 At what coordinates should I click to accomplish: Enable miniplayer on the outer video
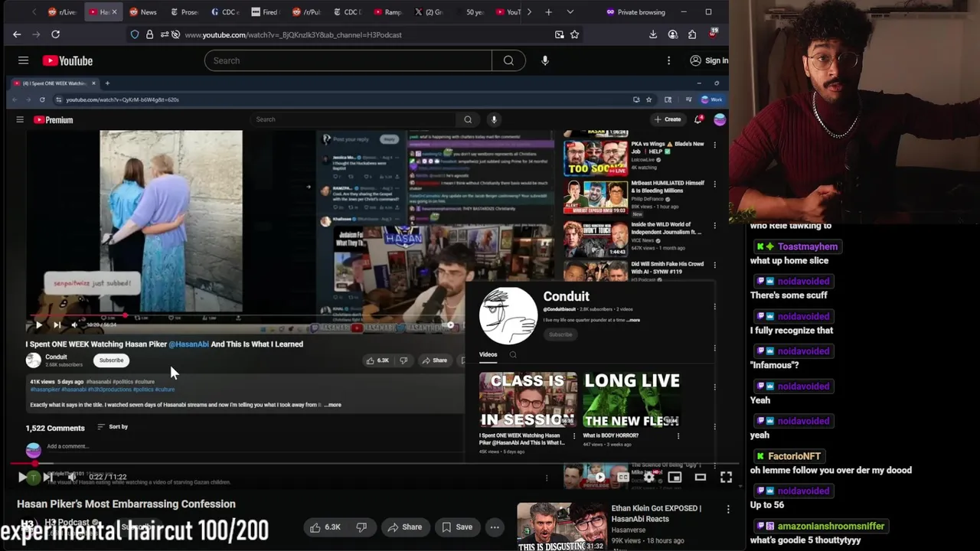click(x=675, y=477)
